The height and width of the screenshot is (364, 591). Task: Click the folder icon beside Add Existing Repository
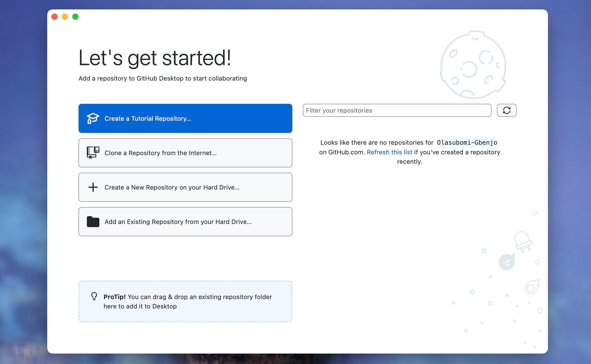click(x=93, y=222)
